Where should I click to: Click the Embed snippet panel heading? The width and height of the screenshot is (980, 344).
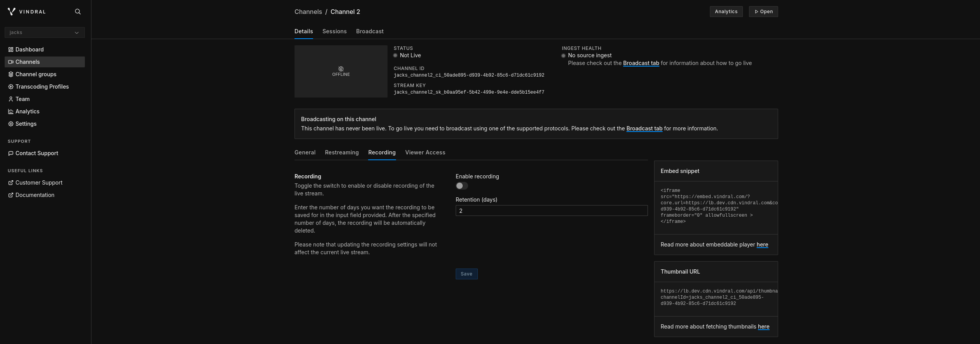coord(680,171)
